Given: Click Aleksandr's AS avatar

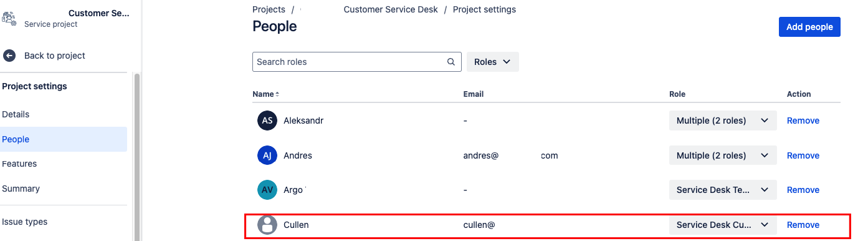Looking at the screenshot, I should [x=267, y=120].
